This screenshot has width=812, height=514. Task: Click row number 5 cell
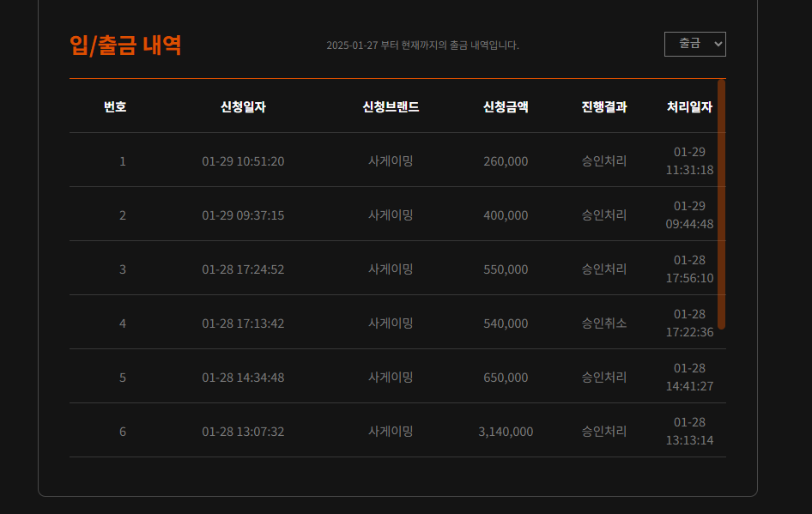[x=123, y=378]
